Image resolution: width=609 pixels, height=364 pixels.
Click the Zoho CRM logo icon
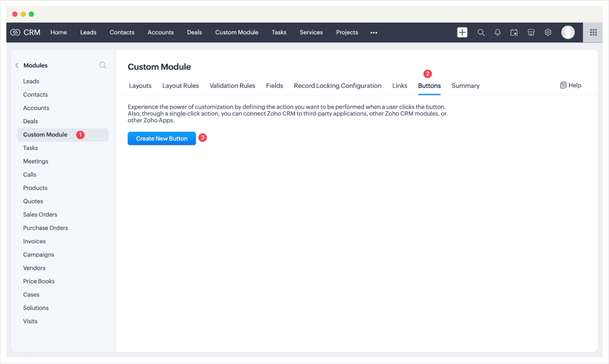click(15, 32)
